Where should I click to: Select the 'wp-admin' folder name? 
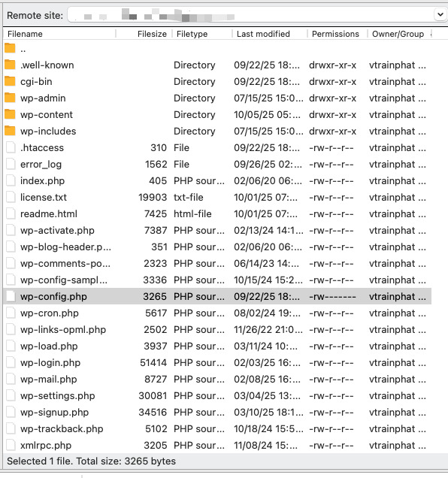(x=43, y=98)
